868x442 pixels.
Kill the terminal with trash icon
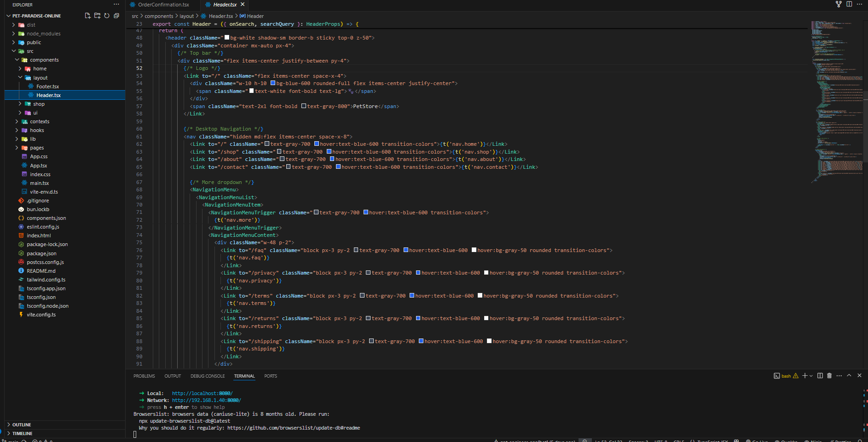pos(829,376)
